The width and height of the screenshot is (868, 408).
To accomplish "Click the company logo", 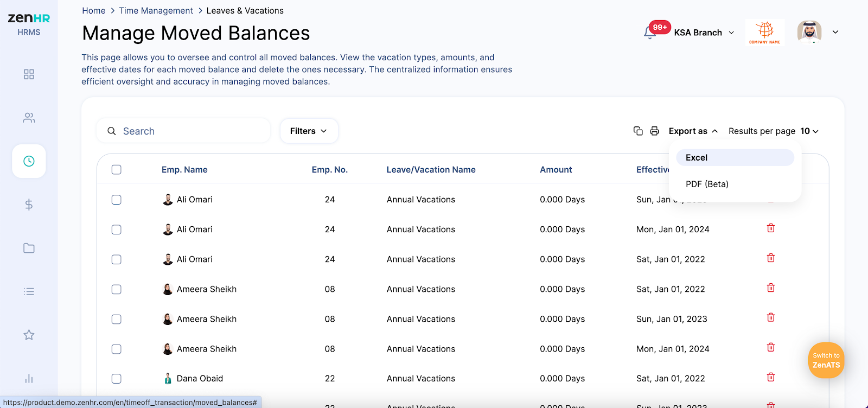I will [765, 33].
